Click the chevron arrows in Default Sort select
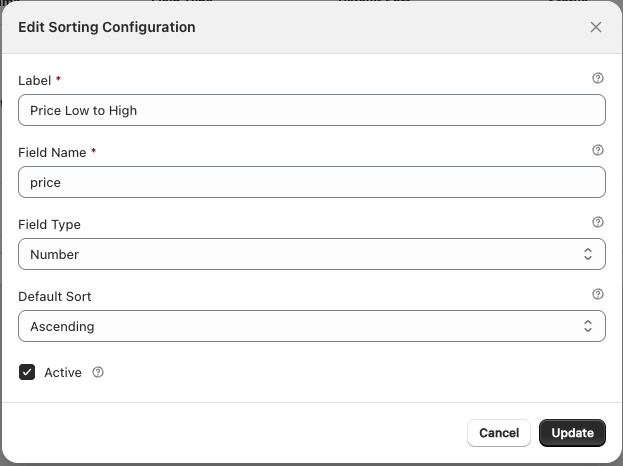 pos(588,326)
